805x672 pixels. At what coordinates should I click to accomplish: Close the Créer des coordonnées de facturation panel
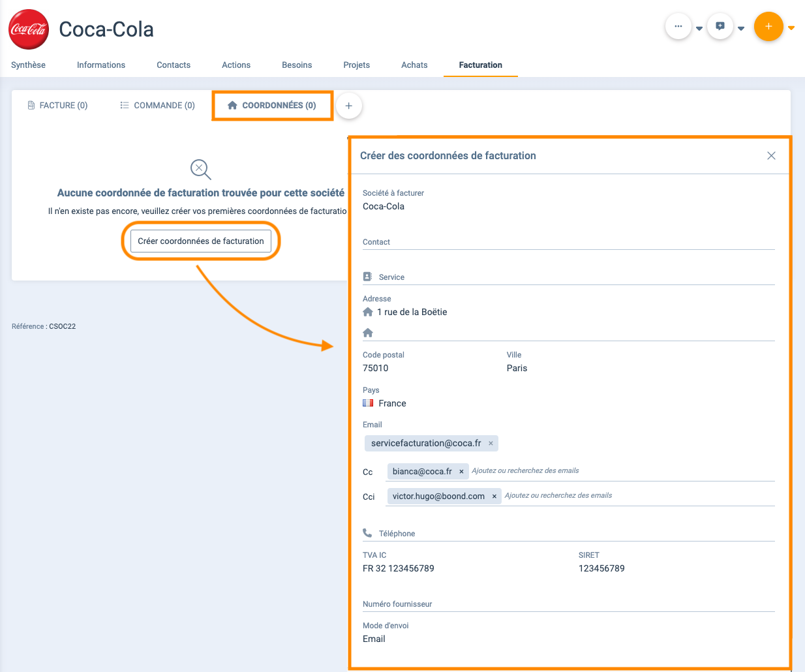tap(771, 155)
